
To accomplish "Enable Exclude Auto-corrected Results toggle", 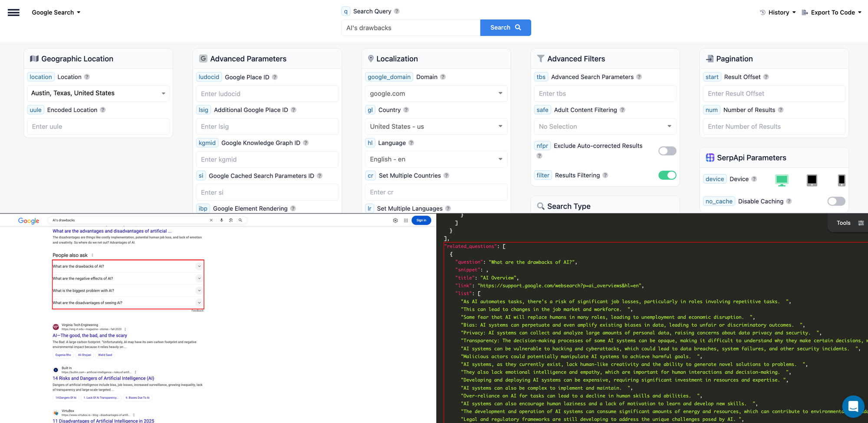I will coord(667,151).
